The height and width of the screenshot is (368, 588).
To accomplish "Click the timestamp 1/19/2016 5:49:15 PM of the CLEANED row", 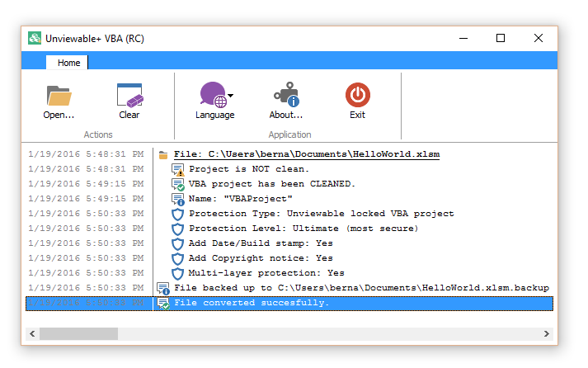I will 86,184.
